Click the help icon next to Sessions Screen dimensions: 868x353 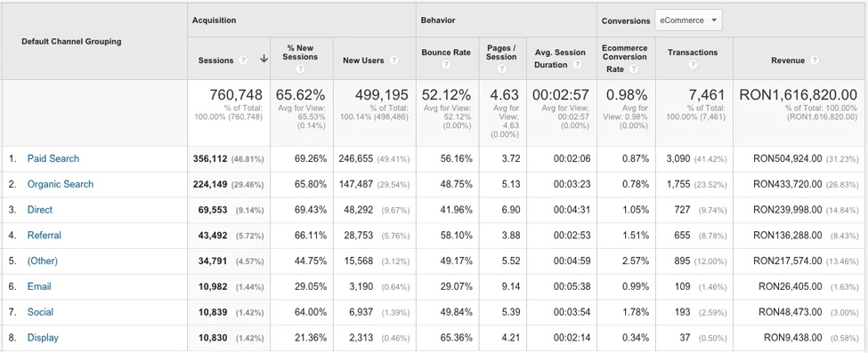click(x=243, y=60)
